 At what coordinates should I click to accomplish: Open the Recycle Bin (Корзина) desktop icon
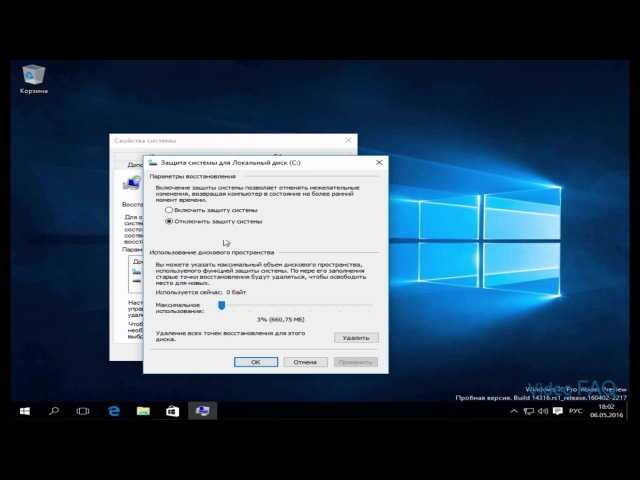pyautogui.click(x=33, y=78)
